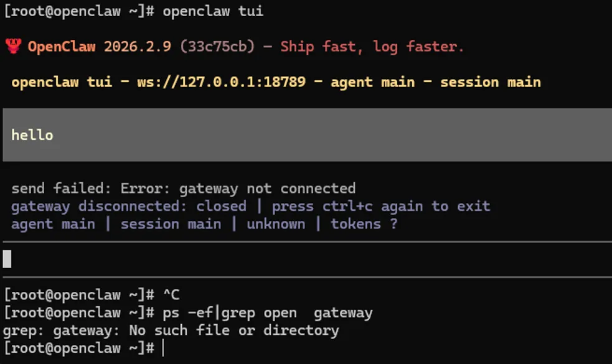This screenshot has height=364, width=612.
Task: Click the ws://127.0.0.1:18789 gateway address
Action: (221, 82)
